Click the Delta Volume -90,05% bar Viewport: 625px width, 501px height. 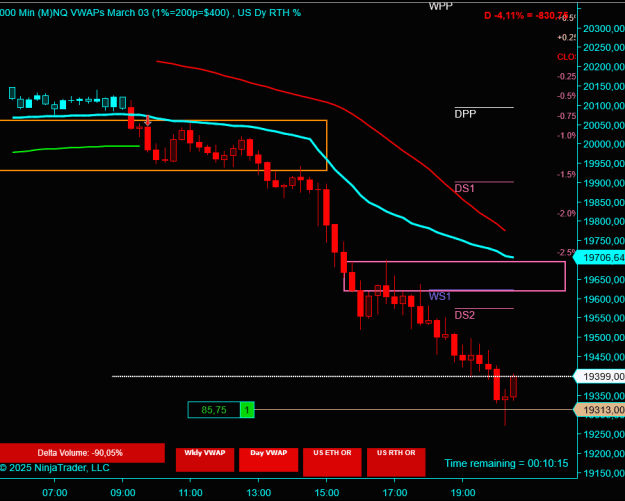[x=81, y=453]
